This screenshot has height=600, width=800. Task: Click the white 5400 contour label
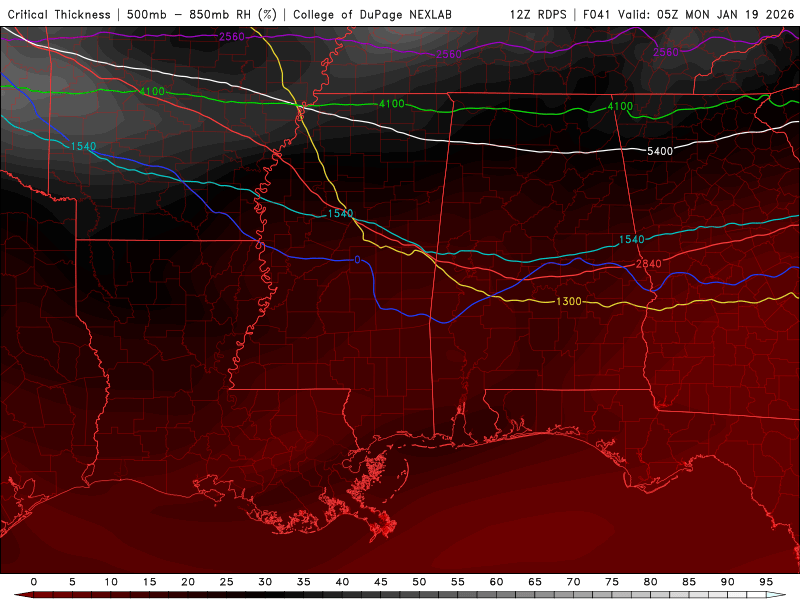pos(660,151)
